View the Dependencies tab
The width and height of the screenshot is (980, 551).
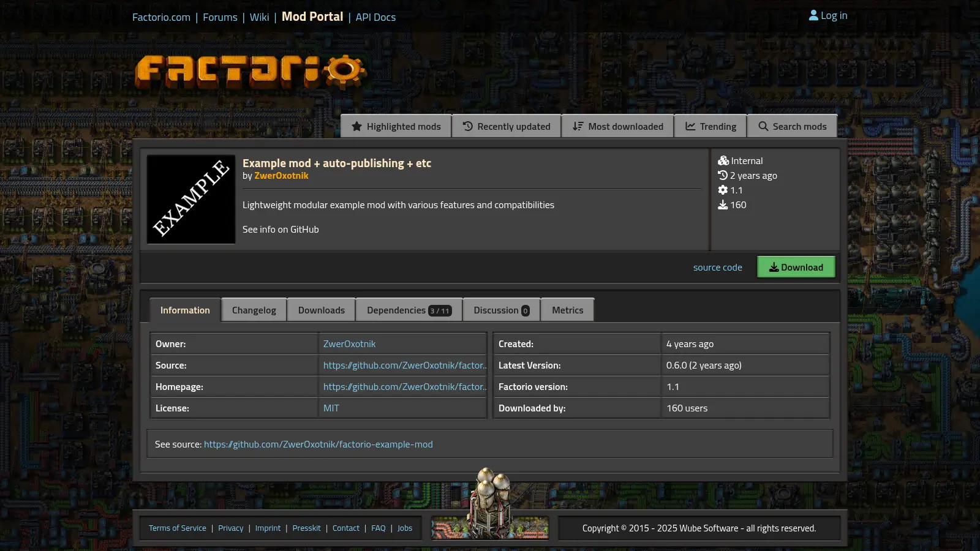coord(409,310)
